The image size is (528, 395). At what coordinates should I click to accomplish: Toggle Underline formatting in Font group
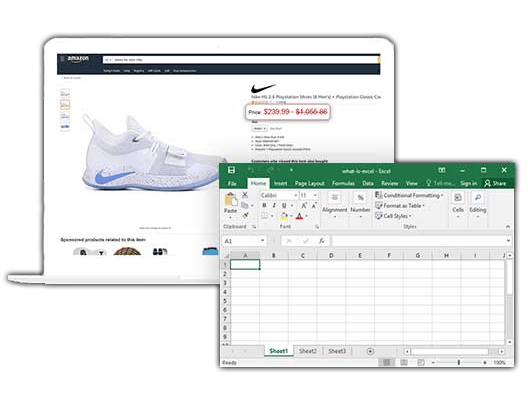(x=284, y=205)
